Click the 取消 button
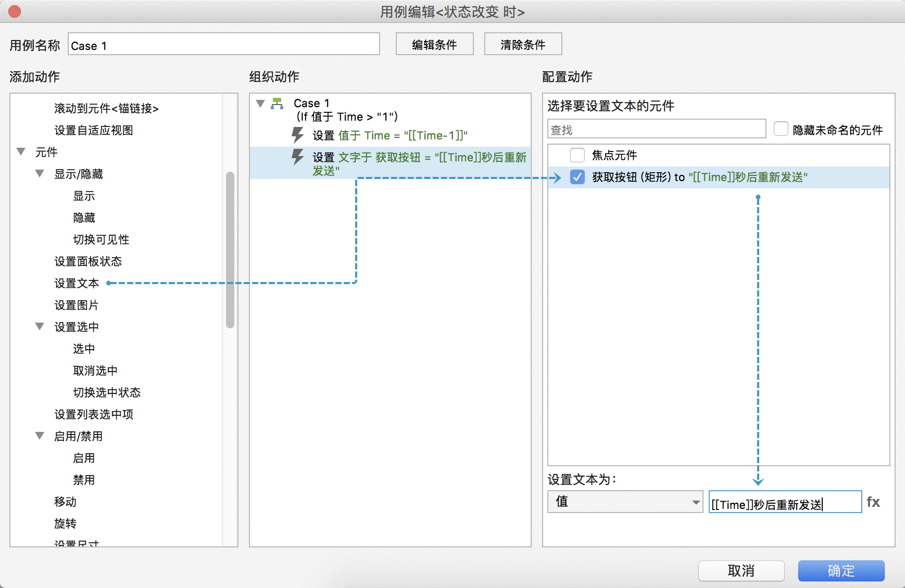The width and height of the screenshot is (905, 588). pos(741,571)
